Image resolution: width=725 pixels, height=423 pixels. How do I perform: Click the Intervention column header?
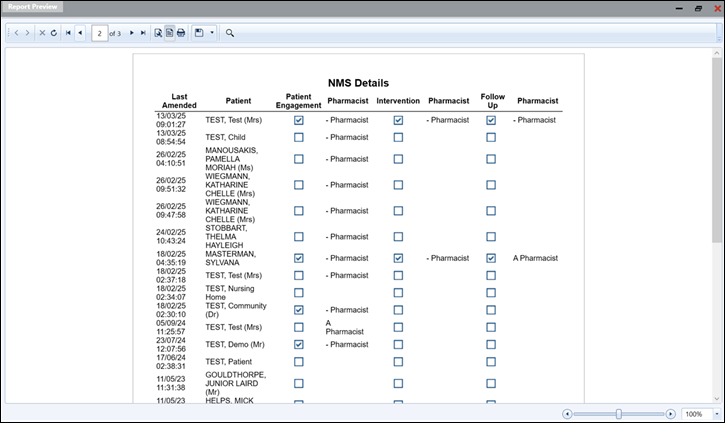coord(398,101)
